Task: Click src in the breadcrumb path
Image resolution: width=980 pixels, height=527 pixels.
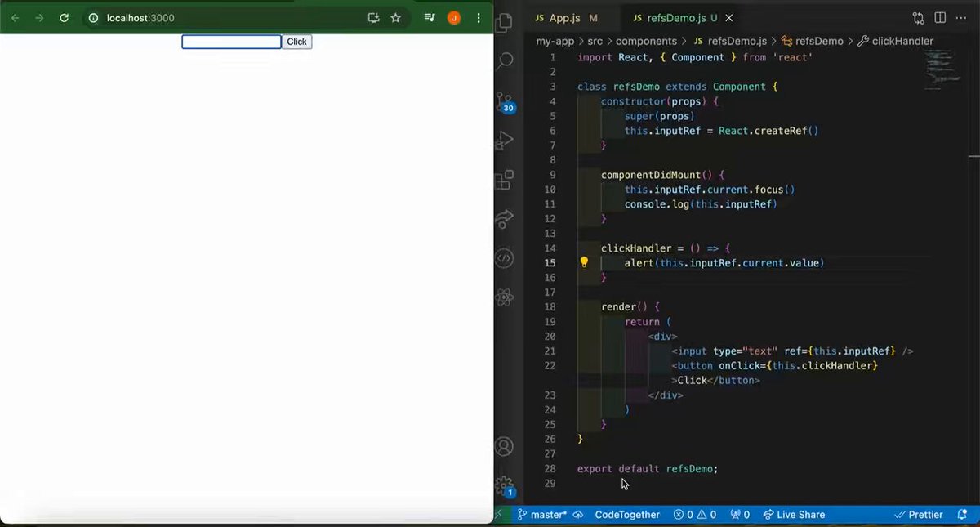Action: 595,41
